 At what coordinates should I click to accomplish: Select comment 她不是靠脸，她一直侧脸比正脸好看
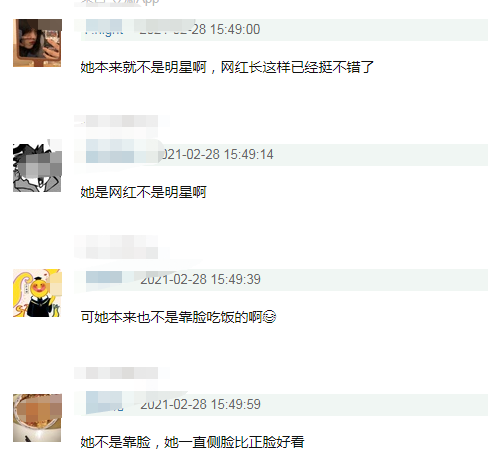(192, 442)
